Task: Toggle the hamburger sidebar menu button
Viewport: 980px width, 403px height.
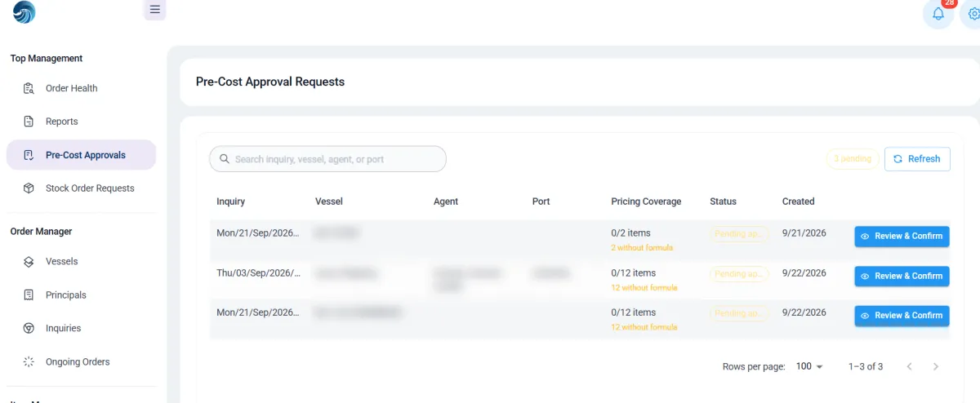Action: click(x=155, y=10)
